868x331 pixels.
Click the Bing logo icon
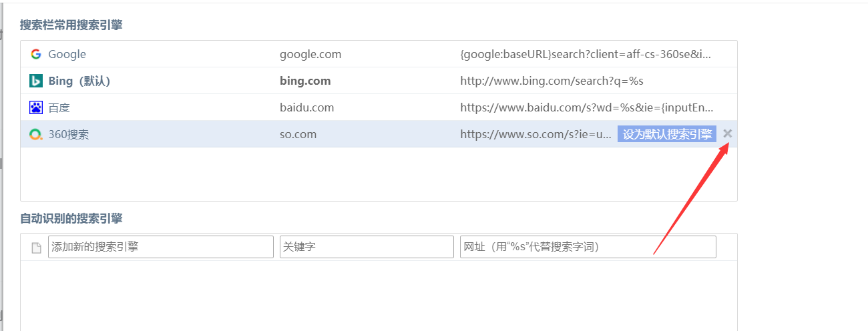36,81
